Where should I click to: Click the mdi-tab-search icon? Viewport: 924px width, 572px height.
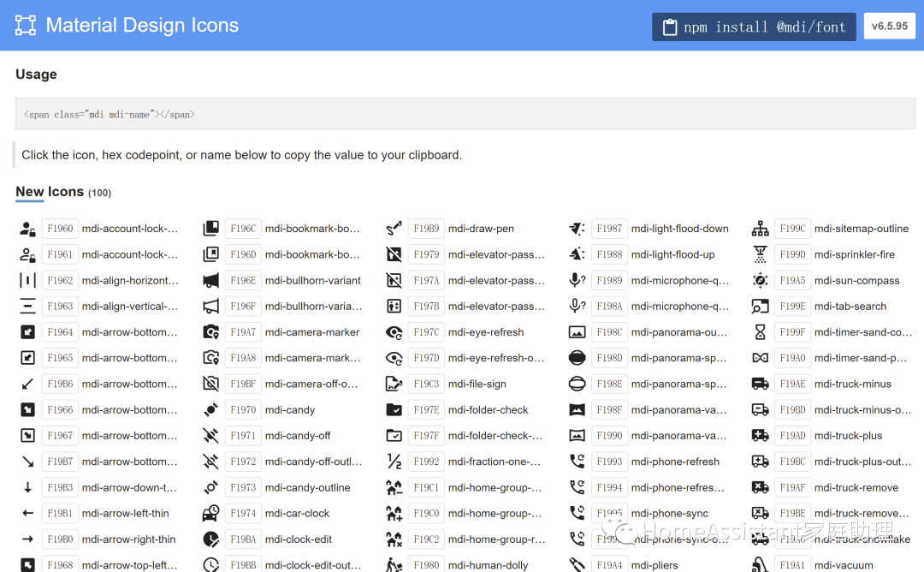point(761,306)
